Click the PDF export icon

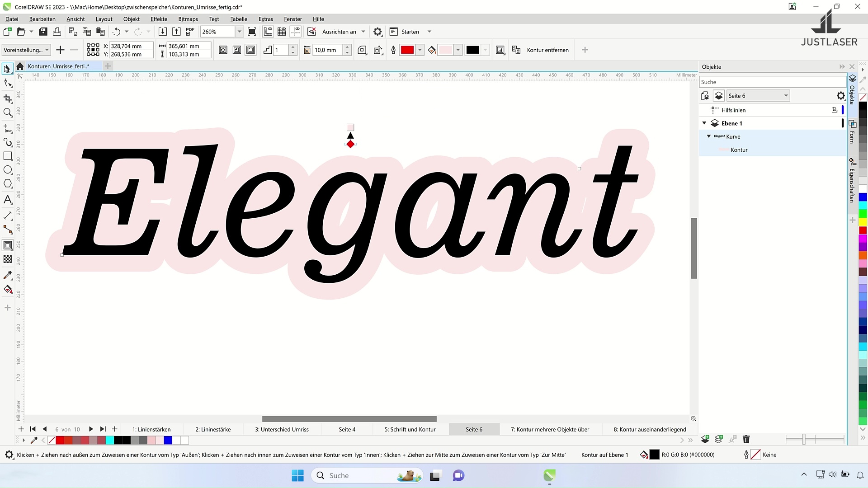tap(190, 32)
